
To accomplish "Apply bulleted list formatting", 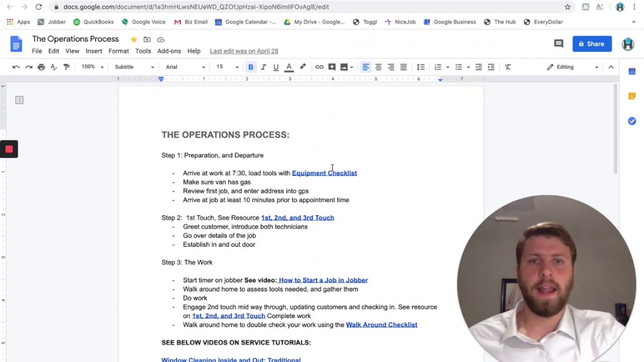I will coord(458,67).
